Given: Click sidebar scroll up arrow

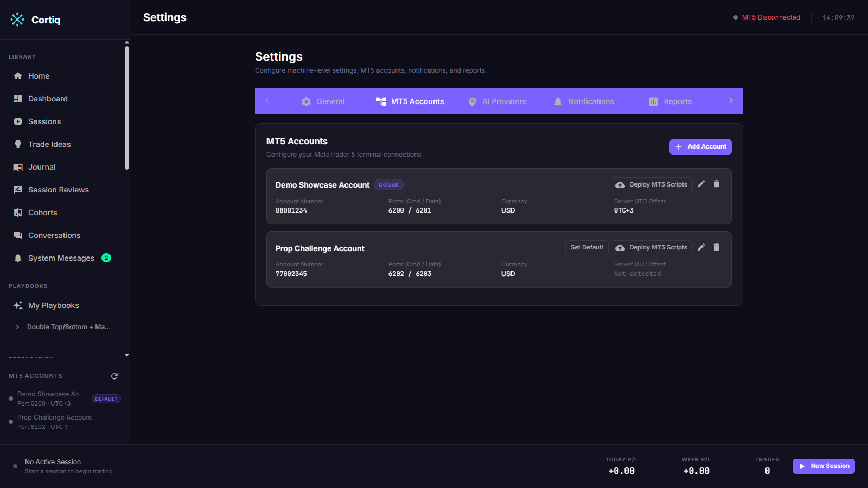Looking at the screenshot, I should pyautogui.click(x=127, y=42).
